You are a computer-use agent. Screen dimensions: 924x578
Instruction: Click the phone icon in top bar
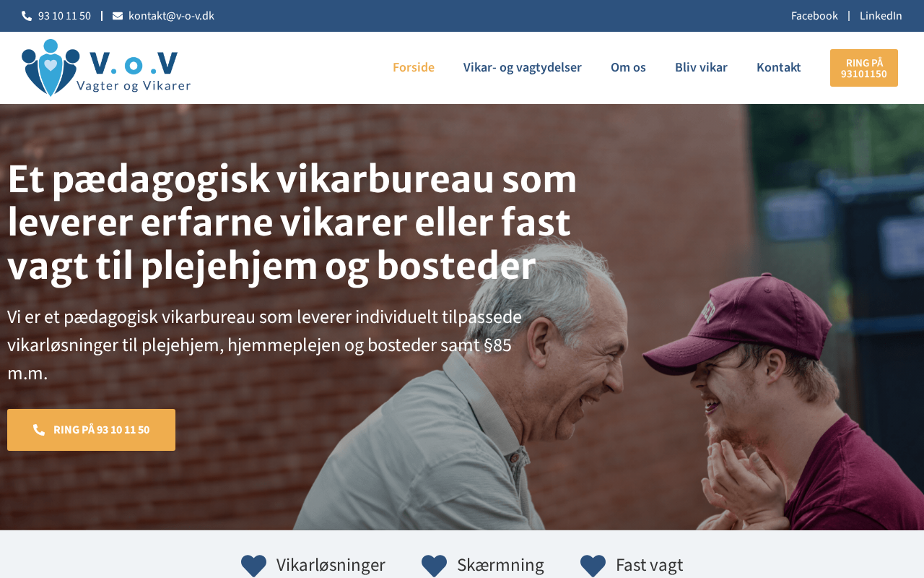[27, 16]
